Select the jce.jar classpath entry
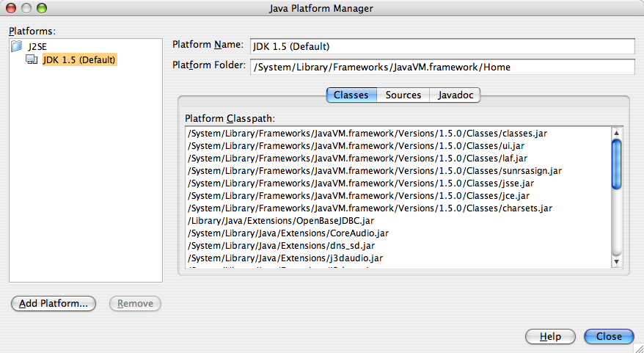This screenshot has height=353, width=644. pyautogui.click(x=359, y=196)
